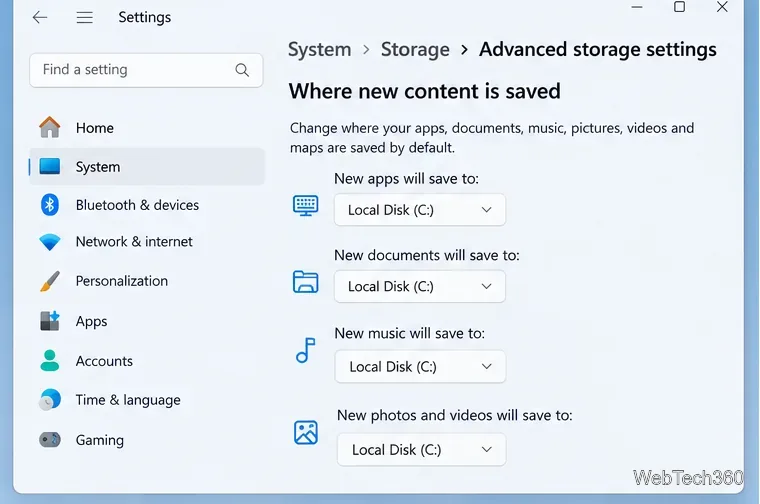Click the Time & language globe icon
Image resolution: width=760 pixels, height=504 pixels.
(49, 400)
